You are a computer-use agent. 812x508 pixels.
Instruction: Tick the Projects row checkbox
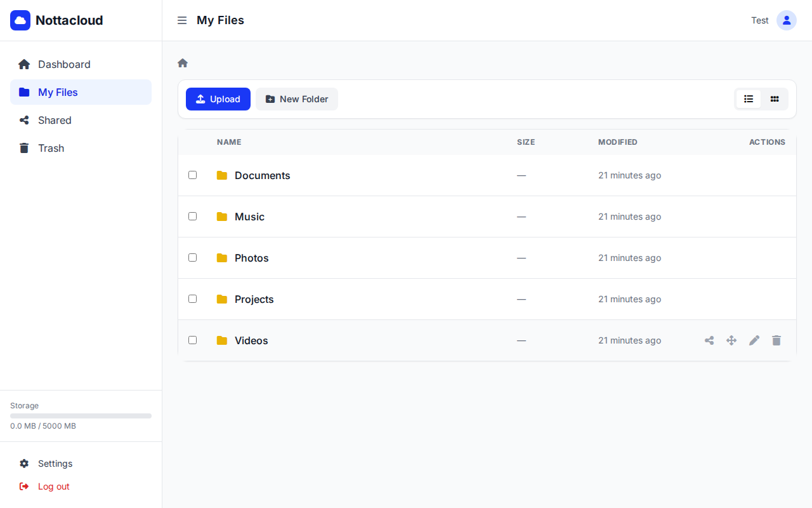(193, 298)
